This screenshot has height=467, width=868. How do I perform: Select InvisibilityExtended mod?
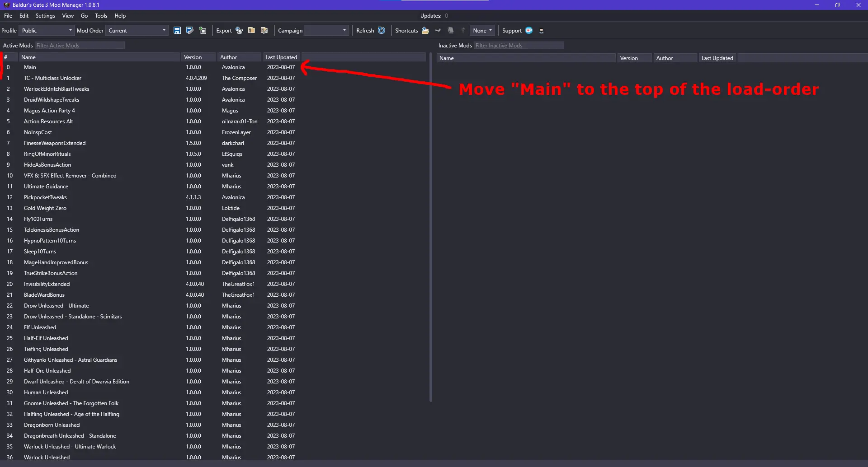click(212, 284)
